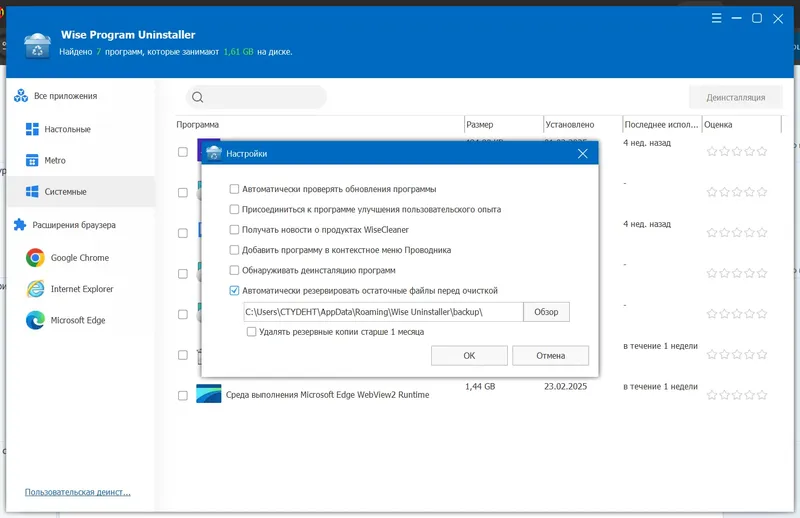Sort list by Установлено column
The height and width of the screenshot is (518, 800).
click(569, 125)
